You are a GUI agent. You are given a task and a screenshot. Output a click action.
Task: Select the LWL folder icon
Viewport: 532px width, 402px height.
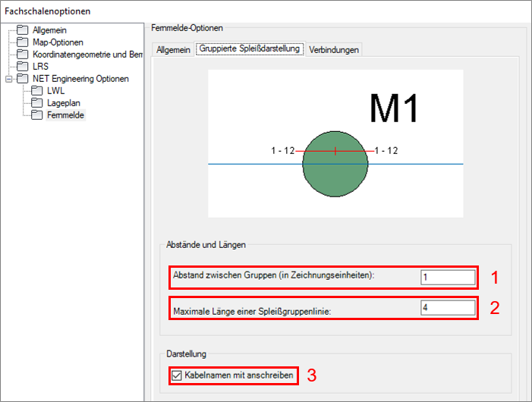(x=36, y=91)
